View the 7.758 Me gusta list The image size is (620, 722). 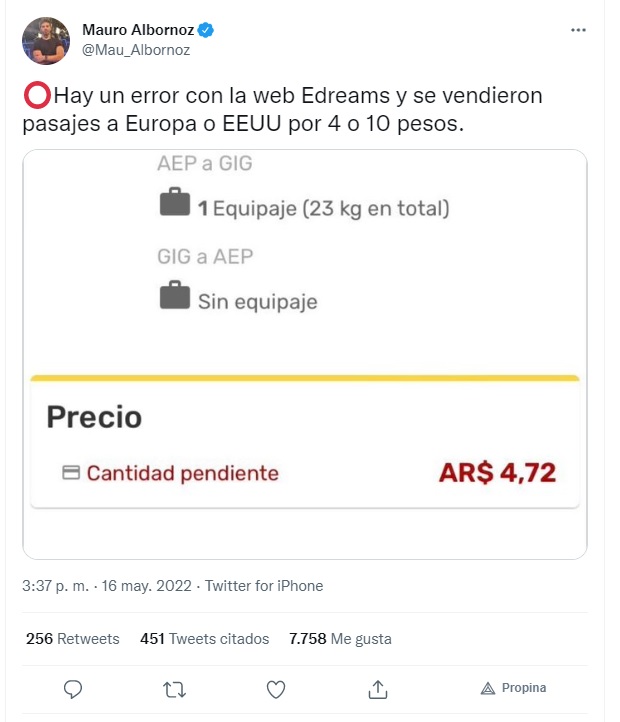[x=340, y=639]
